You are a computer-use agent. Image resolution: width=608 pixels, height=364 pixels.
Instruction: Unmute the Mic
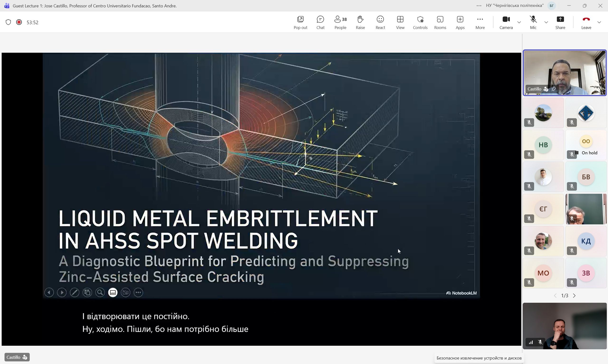click(533, 22)
